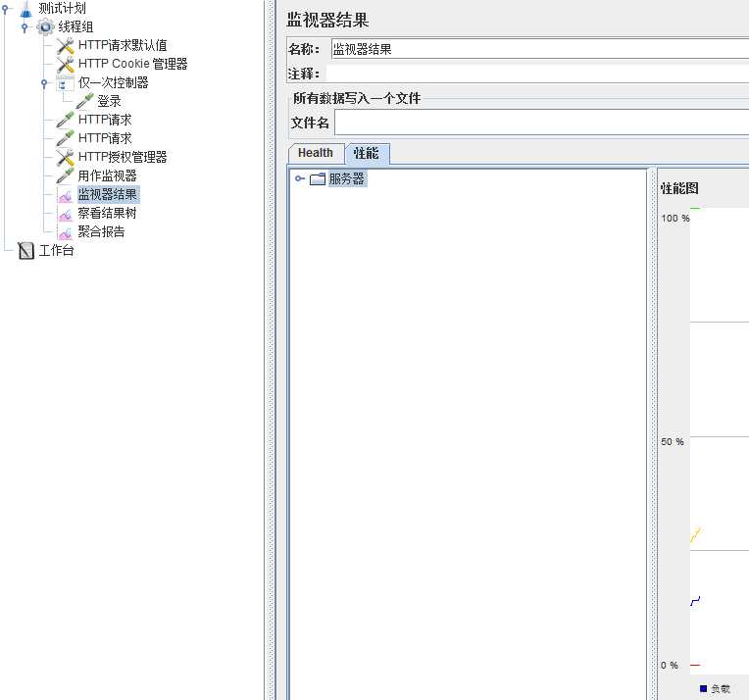The image size is (749, 700).
Task: Click the HTTP Cookie 管理器 wrench icon
Action: coord(65,64)
